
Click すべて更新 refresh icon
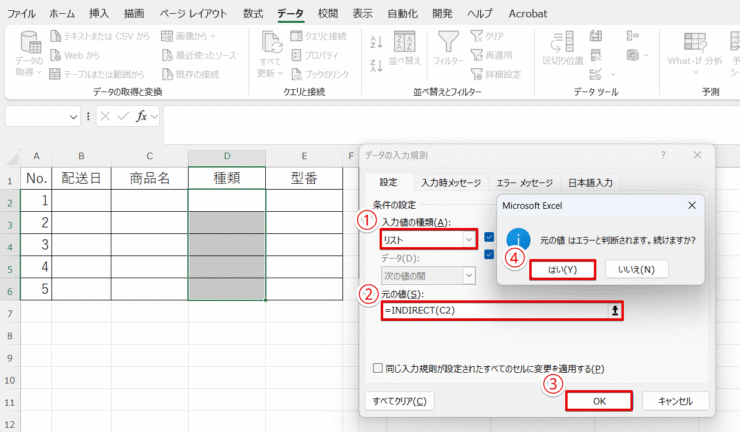tap(271, 42)
